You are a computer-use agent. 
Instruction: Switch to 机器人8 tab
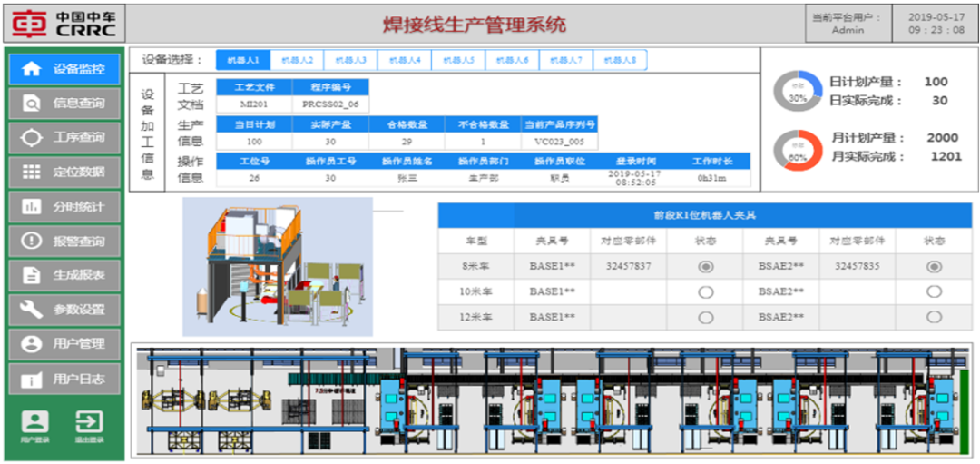pyautogui.click(x=620, y=60)
